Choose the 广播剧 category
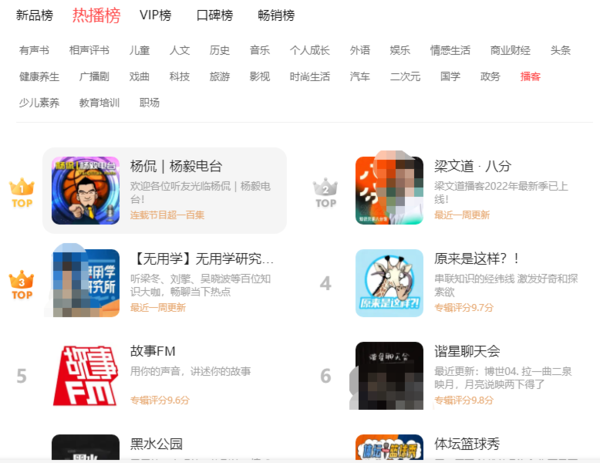 pyautogui.click(x=94, y=77)
